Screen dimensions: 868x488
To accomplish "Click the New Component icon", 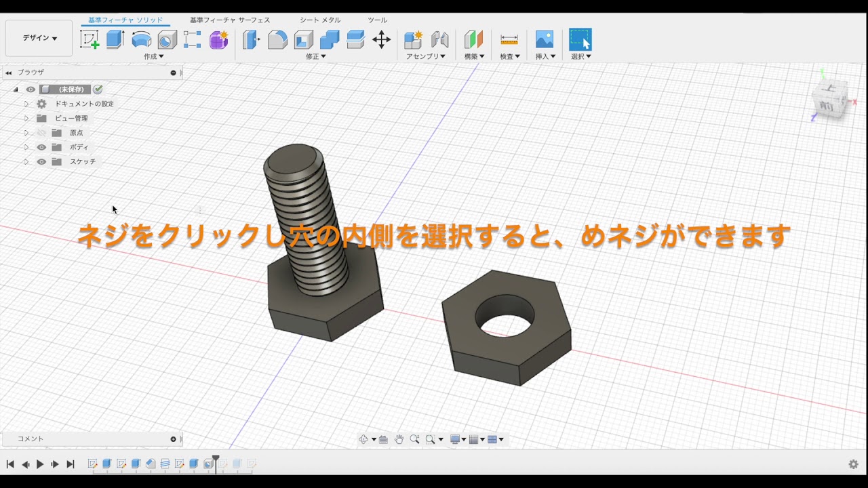I will (414, 39).
